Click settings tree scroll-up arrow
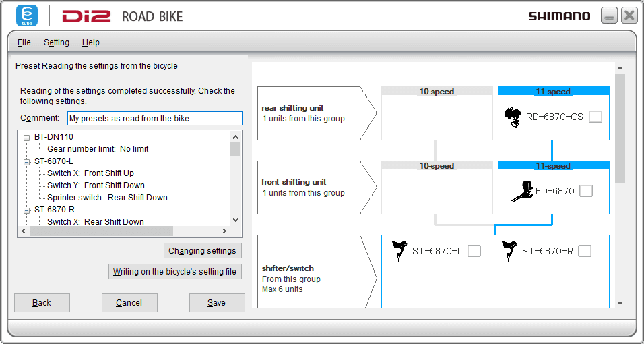 (235, 137)
